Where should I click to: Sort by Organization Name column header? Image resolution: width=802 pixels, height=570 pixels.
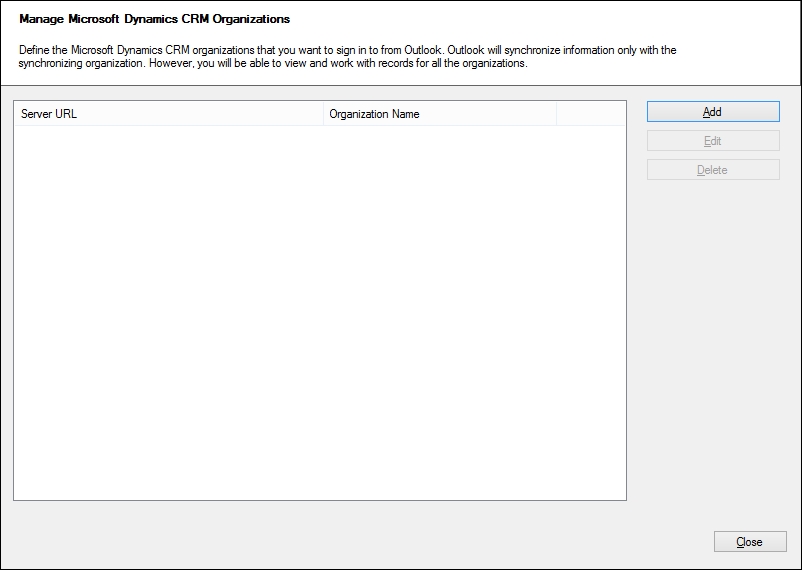pos(440,114)
